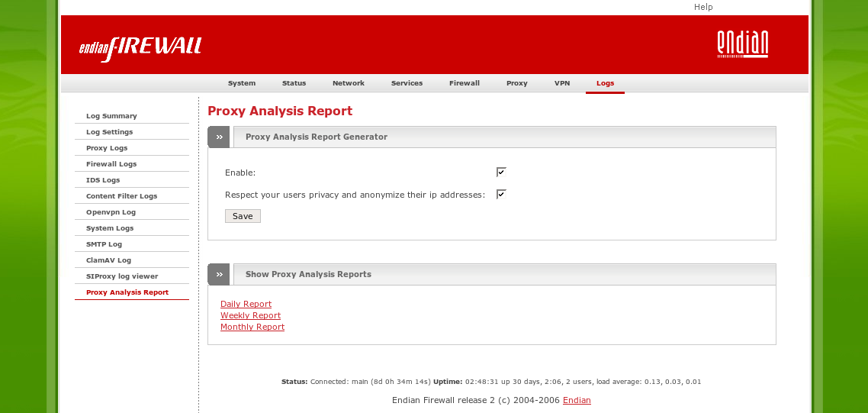Viewport: 868px width, 413px height.
Task: Collapse the Proxy Analysis Report Generator panel arrow
Action: pyautogui.click(x=219, y=137)
